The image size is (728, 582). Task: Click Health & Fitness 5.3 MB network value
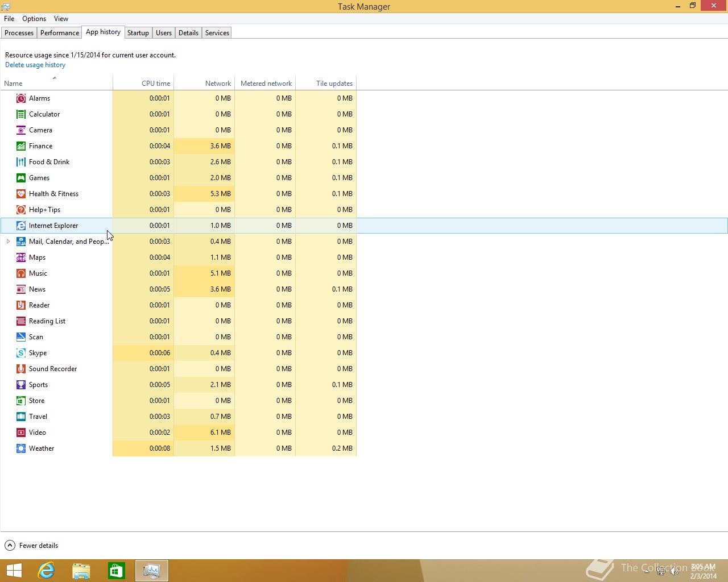pyautogui.click(x=221, y=194)
